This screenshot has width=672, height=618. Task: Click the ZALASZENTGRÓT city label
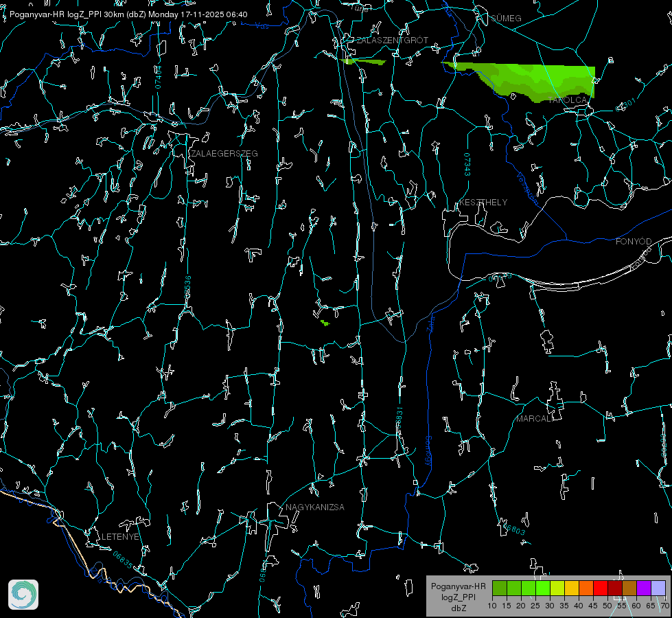click(x=392, y=41)
